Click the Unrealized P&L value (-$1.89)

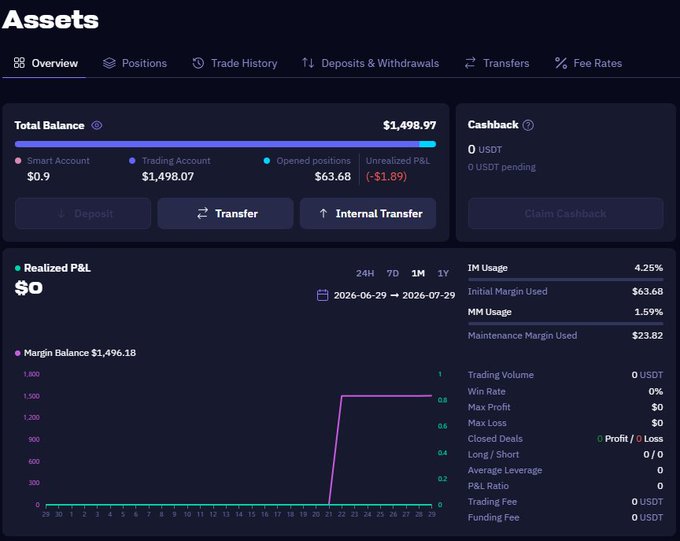tap(386, 177)
